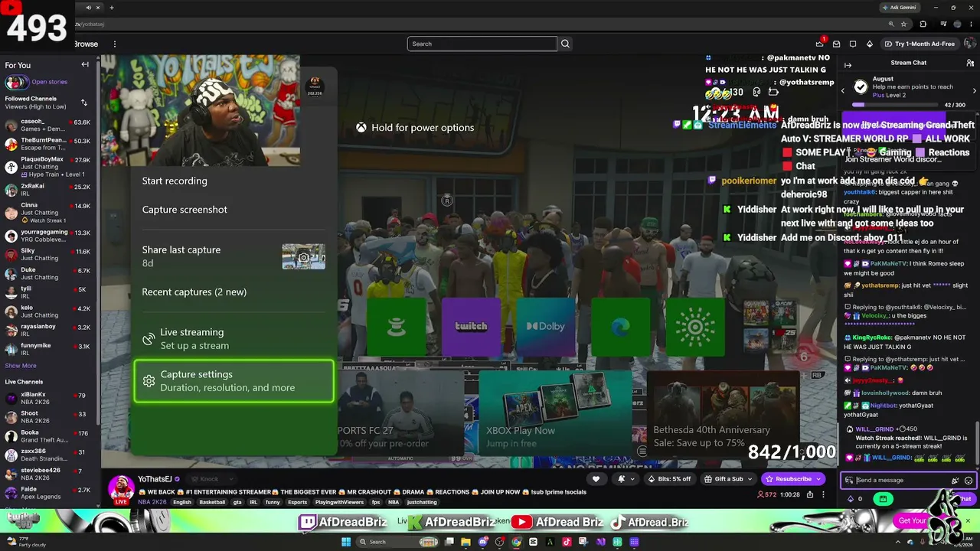Click the Windows taskbar Search box
The height and width of the screenshot is (551, 980).
click(397, 542)
